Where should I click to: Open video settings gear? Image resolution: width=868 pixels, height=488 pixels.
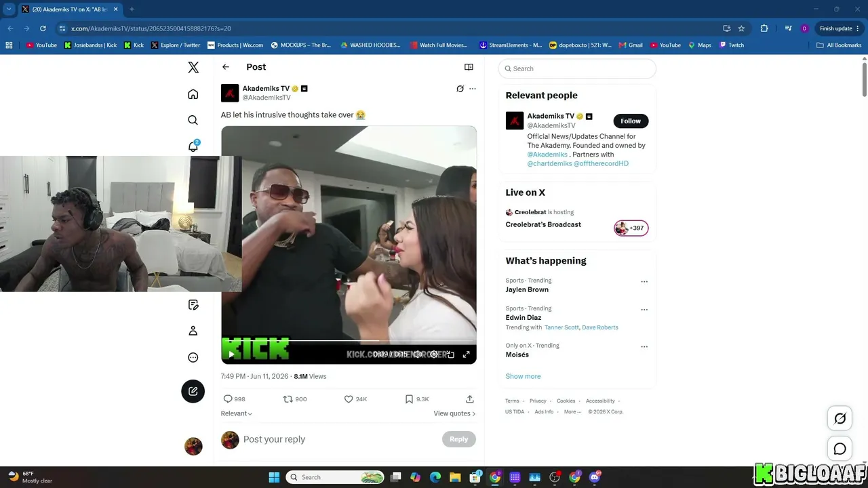pos(434,354)
